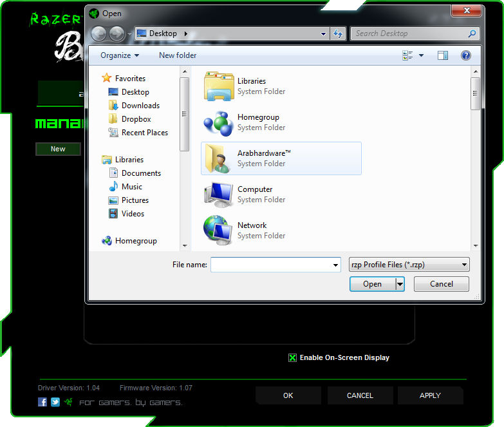The image size is (504, 427).
Task: Select Homegroup in navigation pane
Action: 136,241
